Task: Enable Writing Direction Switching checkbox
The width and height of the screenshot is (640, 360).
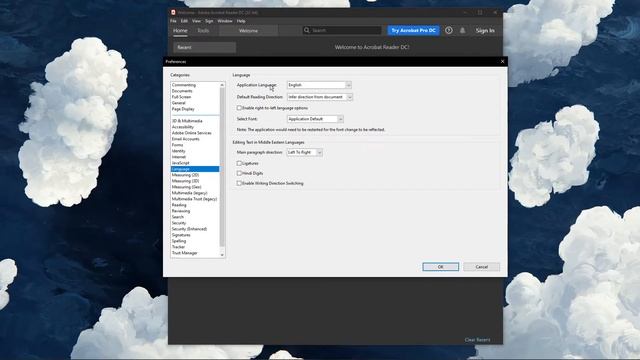Action: 239,184
